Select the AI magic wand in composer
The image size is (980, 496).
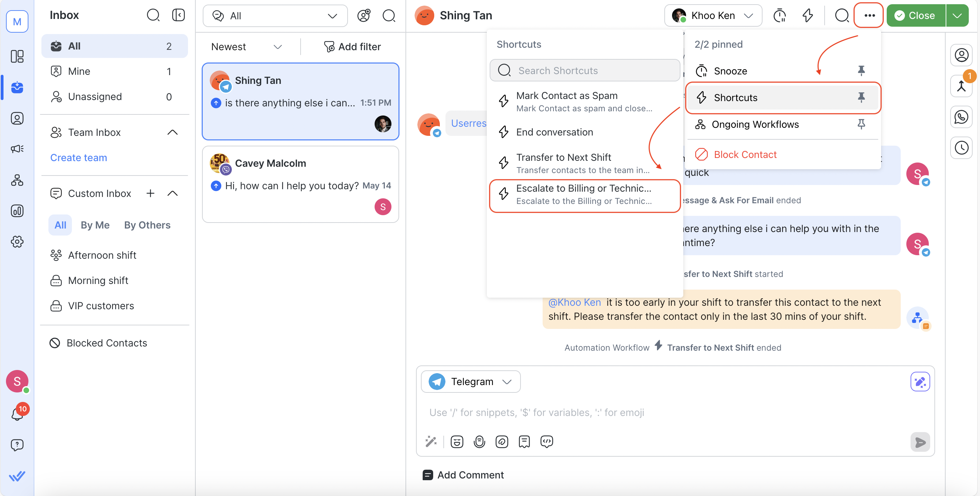coord(431,442)
